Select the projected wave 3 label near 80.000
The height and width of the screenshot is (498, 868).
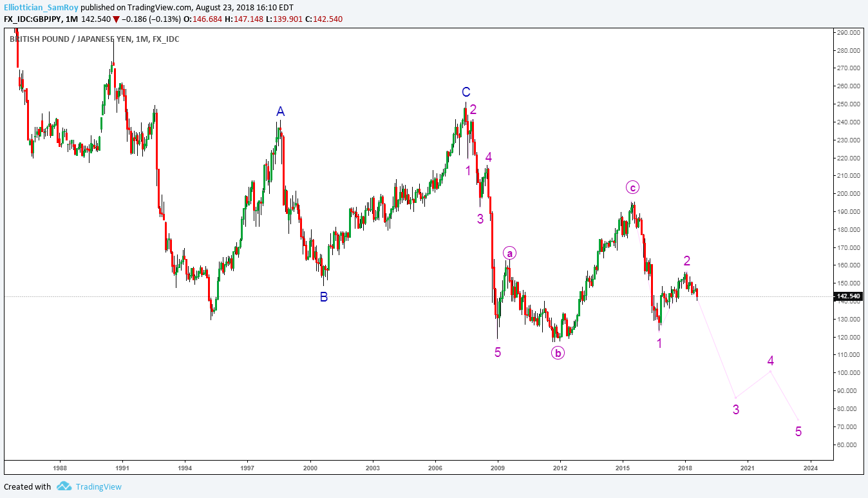[736, 409]
